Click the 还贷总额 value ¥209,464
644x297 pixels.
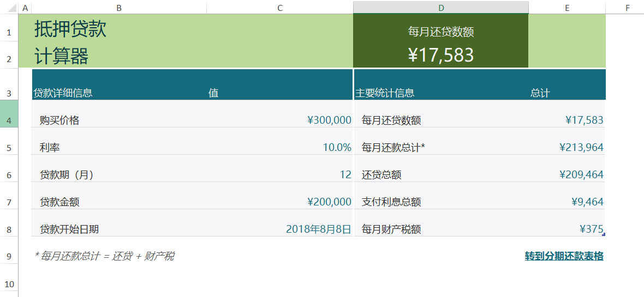click(x=581, y=175)
